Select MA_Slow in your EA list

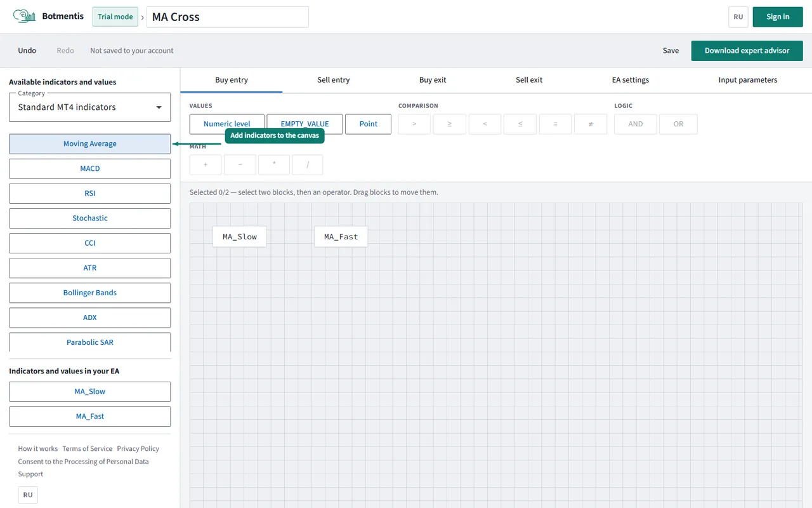(90, 392)
